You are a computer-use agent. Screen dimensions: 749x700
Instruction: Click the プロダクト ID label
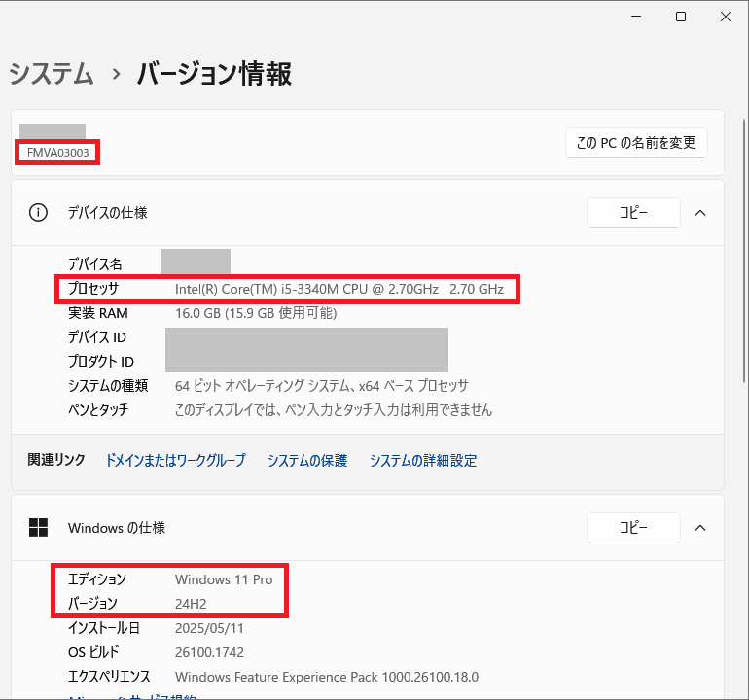tap(101, 362)
